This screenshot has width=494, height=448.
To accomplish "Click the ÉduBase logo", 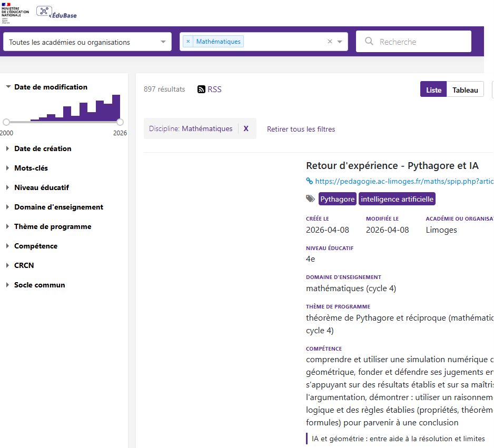I will coord(56,13).
